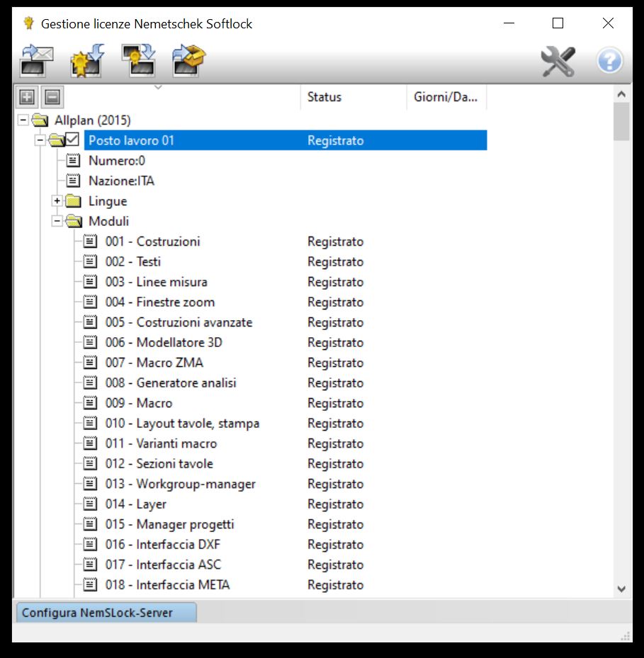Image resolution: width=644 pixels, height=658 pixels.
Task: Click the scrollbar up arrow
Action: point(622,94)
